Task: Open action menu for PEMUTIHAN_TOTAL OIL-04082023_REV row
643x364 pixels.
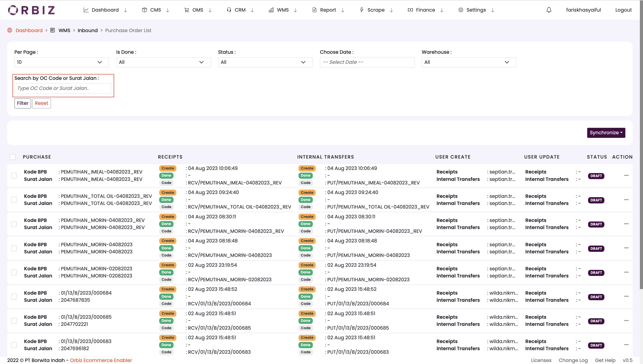Action: pyautogui.click(x=626, y=200)
